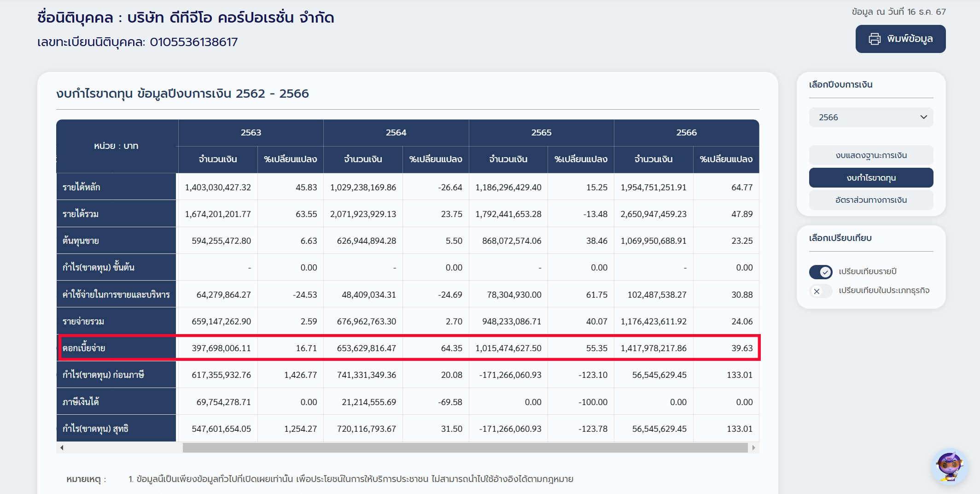The image size is (980, 494).
Task: Click table scrollbar right arrow
Action: pos(753,447)
